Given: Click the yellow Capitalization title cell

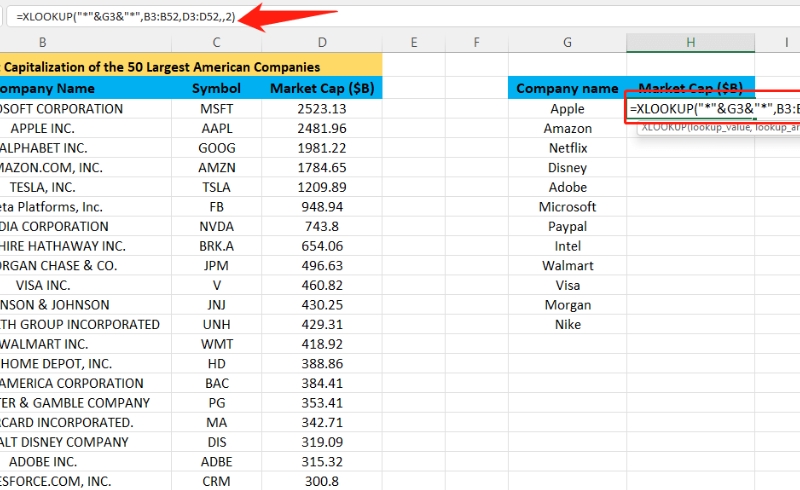Looking at the screenshot, I should tap(191, 66).
